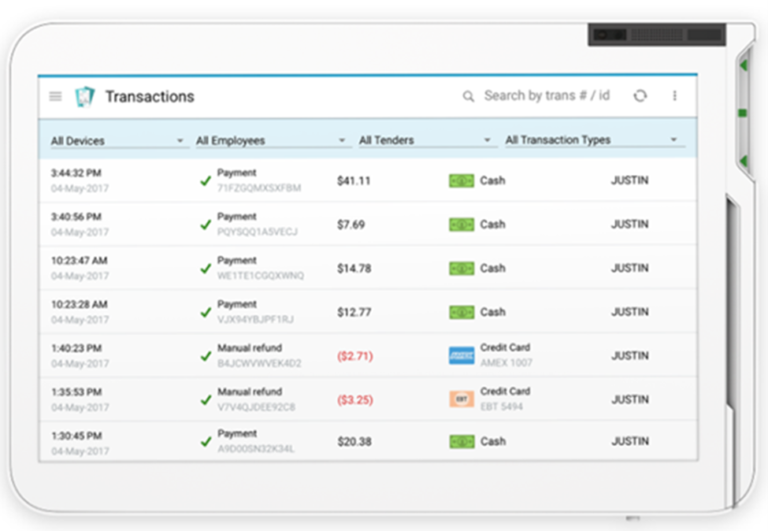Click the Transactions app logo icon

(85, 97)
